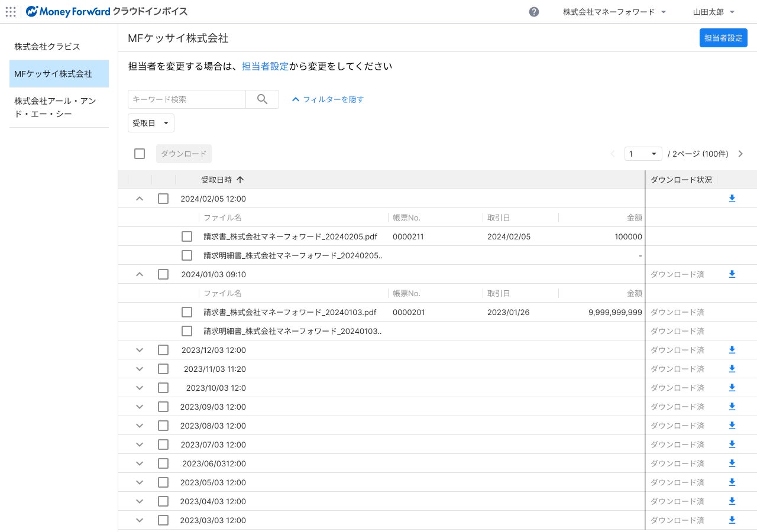Click the ダウンロード状況 column header
The width and height of the screenshot is (757, 532).
pyautogui.click(x=681, y=180)
